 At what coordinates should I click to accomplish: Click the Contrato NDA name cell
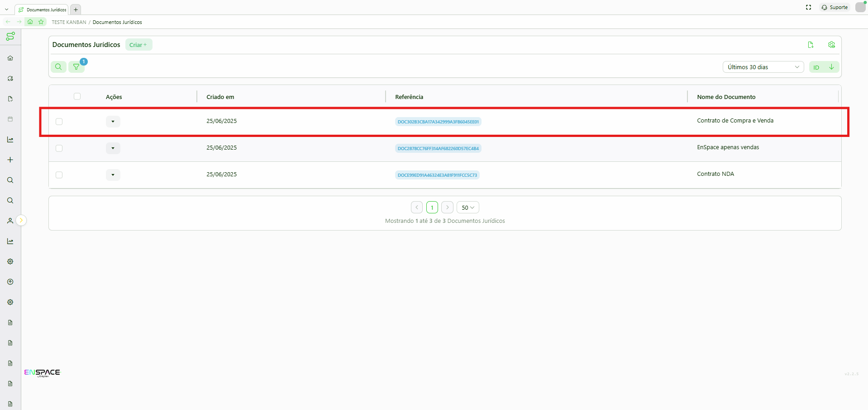click(715, 174)
